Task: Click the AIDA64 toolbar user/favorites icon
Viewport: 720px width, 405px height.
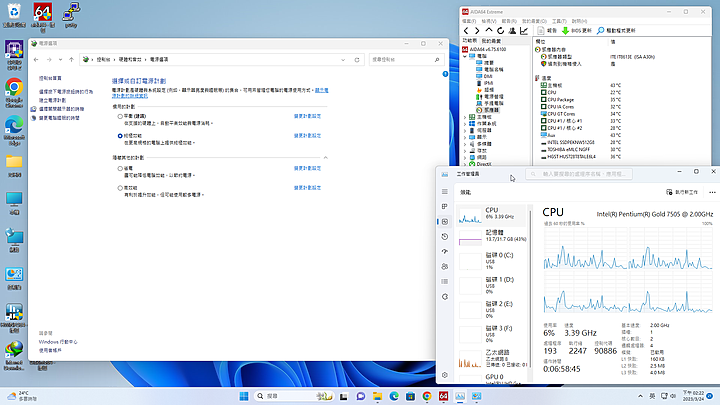Action: (512, 31)
